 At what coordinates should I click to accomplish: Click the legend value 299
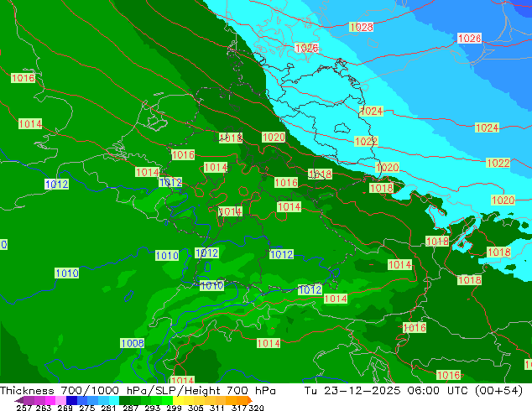[174, 408]
